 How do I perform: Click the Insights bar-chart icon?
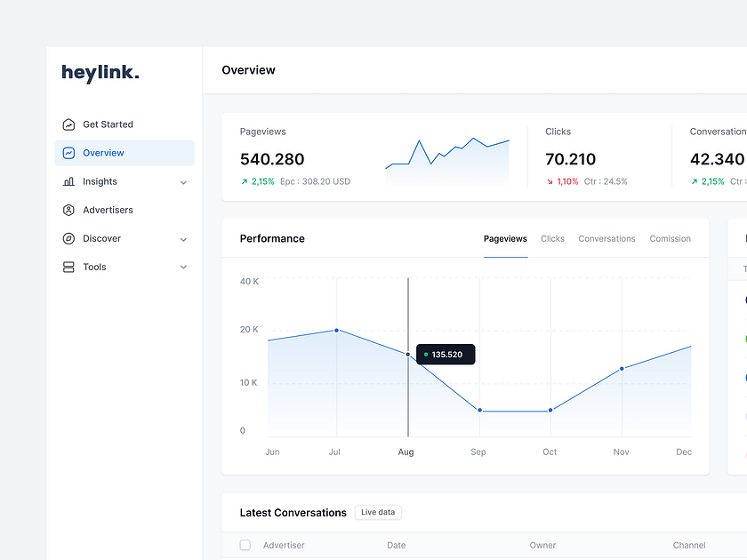tap(68, 181)
